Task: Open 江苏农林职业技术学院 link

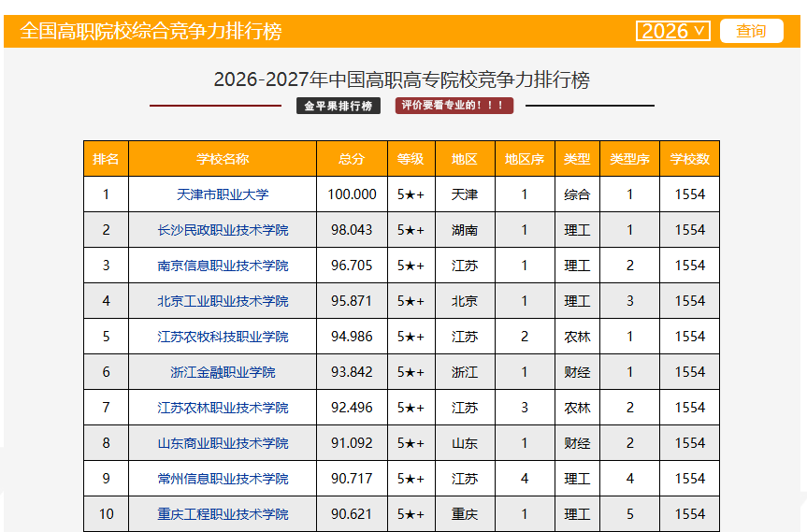Action: click(223, 408)
